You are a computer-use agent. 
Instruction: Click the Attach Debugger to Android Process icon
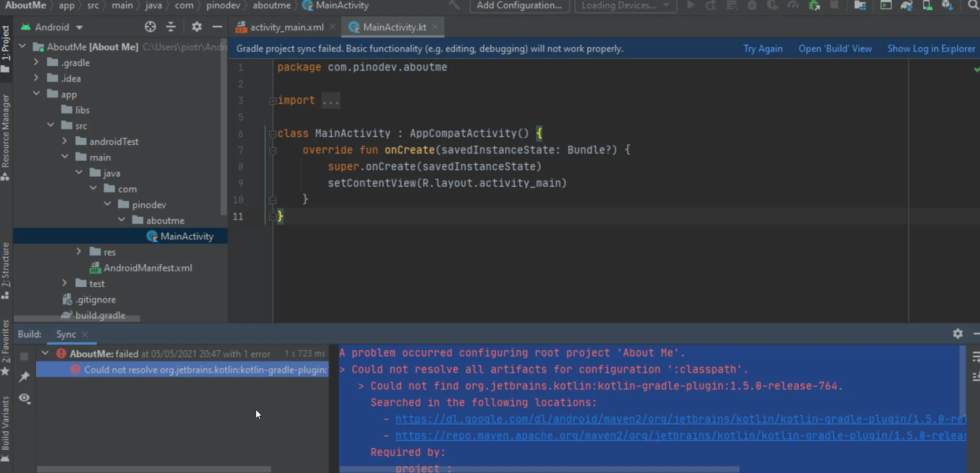point(814,5)
